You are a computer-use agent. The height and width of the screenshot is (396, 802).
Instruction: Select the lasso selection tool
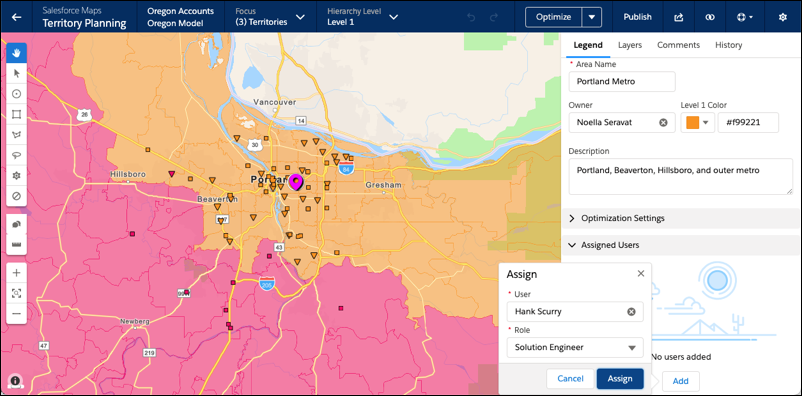(x=16, y=155)
